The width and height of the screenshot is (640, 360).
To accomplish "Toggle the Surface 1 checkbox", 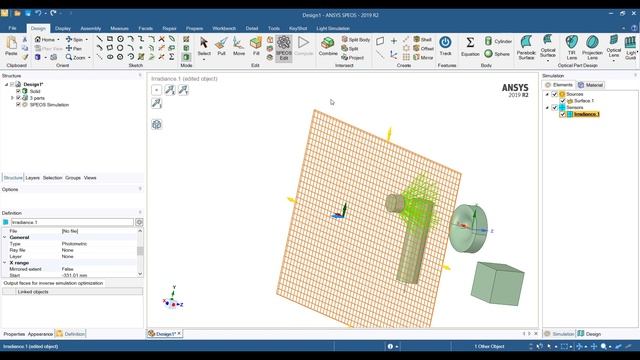I will click(x=562, y=101).
